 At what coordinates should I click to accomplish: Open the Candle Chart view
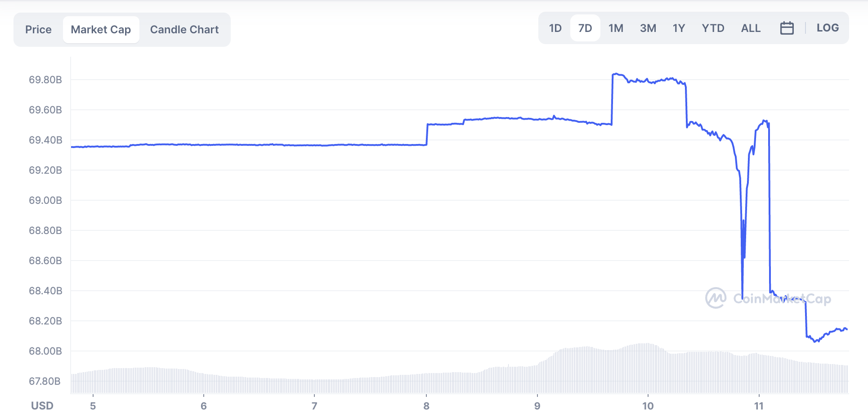pyautogui.click(x=184, y=30)
